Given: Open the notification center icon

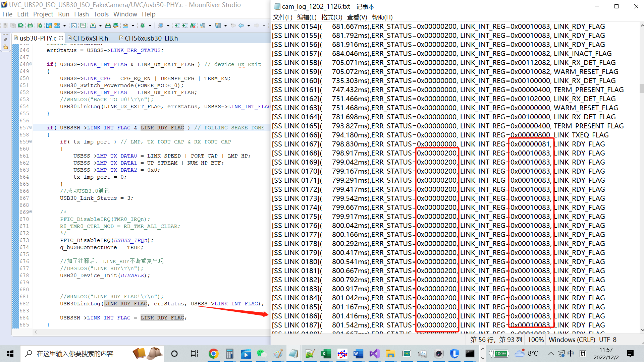Looking at the screenshot, I should tap(630, 354).
